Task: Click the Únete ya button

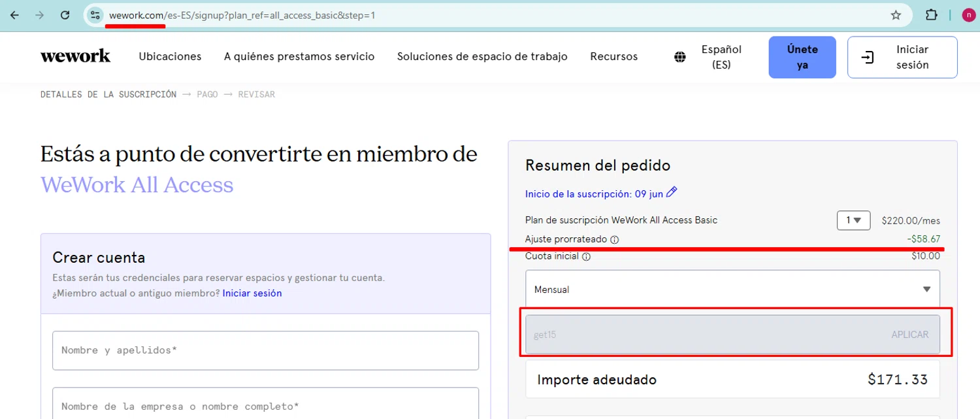Action: click(x=802, y=58)
